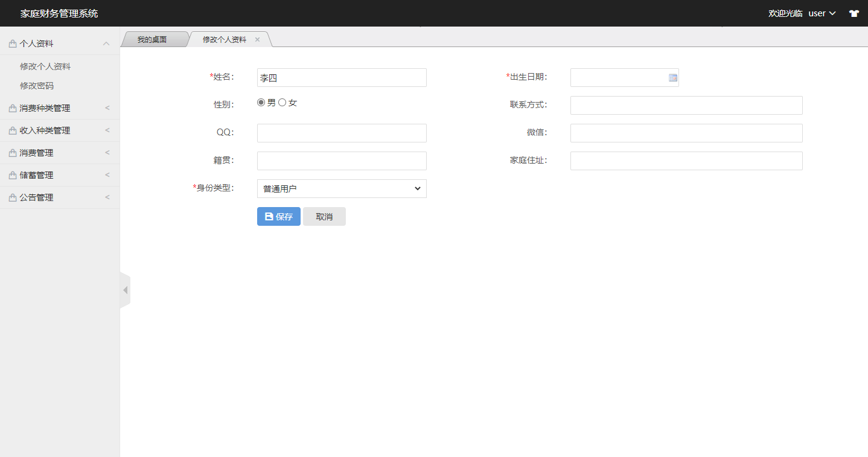Viewport: 868px width, 457px height.
Task: Open the user dropdown in top right
Action: point(821,13)
